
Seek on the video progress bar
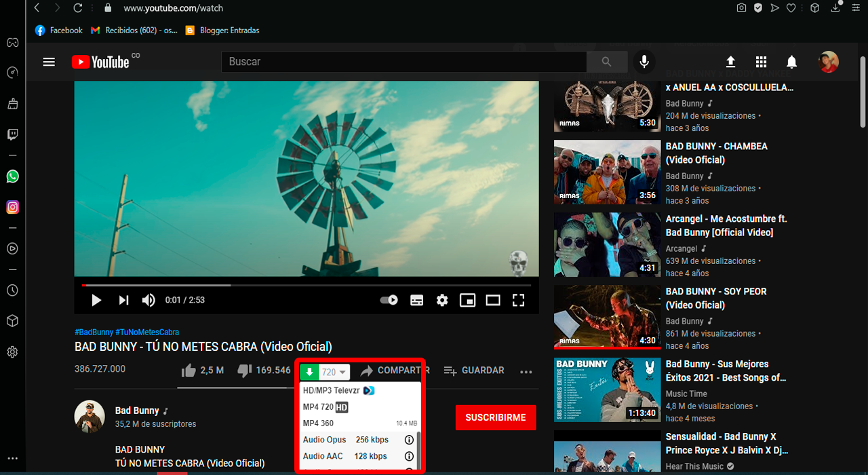click(307, 285)
